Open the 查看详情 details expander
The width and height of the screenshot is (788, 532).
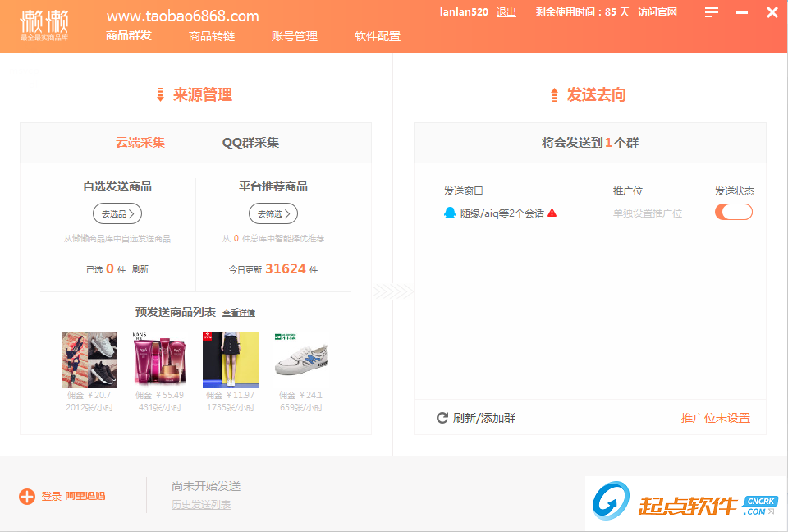(238, 313)
